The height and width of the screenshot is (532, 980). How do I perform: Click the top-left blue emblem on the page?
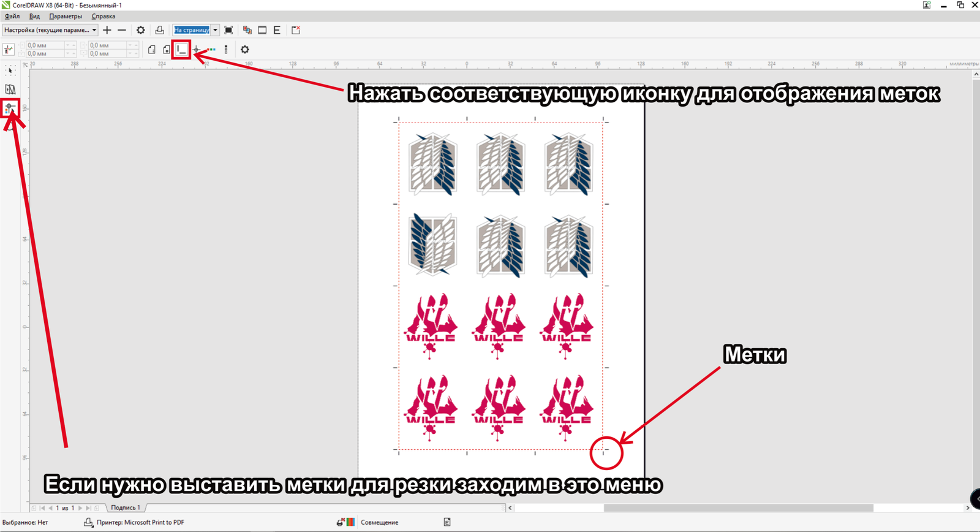coord(433,164)
